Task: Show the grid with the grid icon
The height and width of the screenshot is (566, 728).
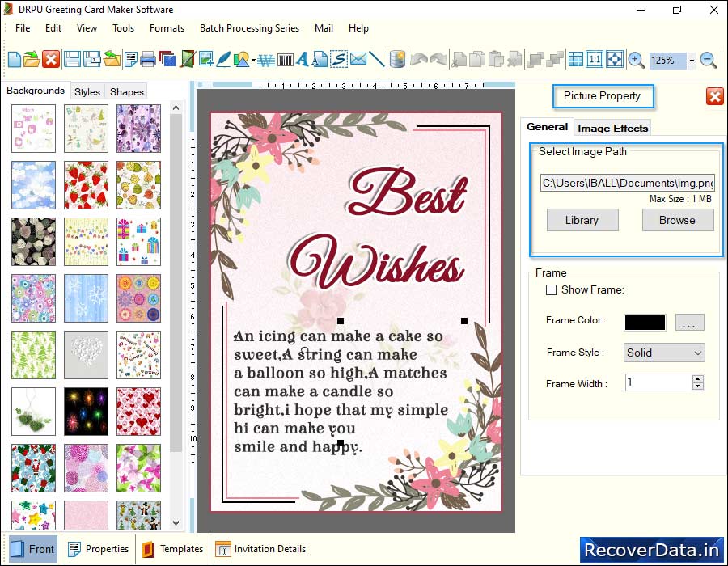Action: (576, 60)
